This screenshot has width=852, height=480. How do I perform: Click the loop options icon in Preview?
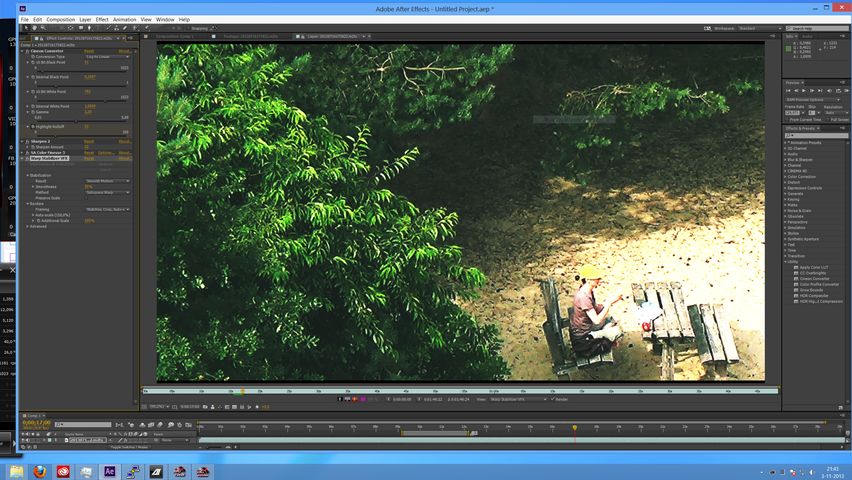coord(838,91)
